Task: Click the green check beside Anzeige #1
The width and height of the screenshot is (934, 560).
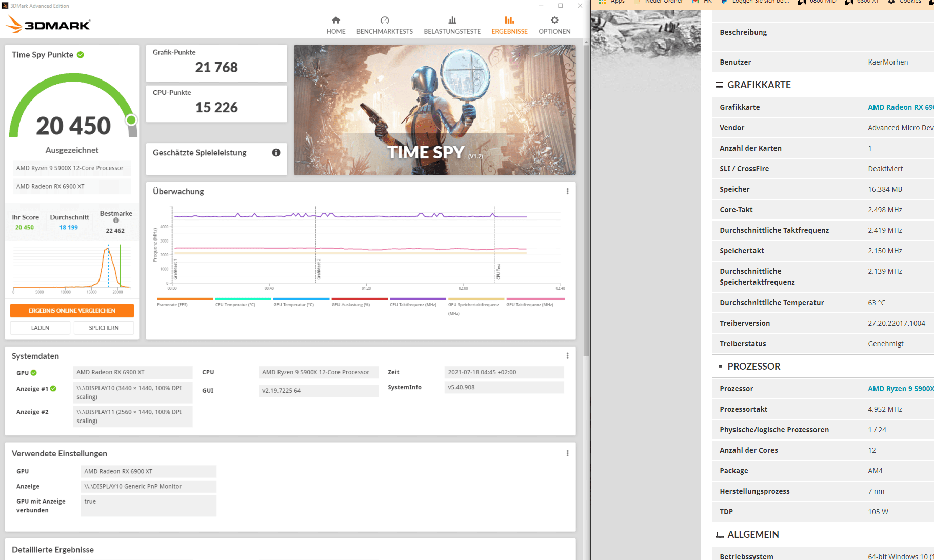Action: coord(53,389)
